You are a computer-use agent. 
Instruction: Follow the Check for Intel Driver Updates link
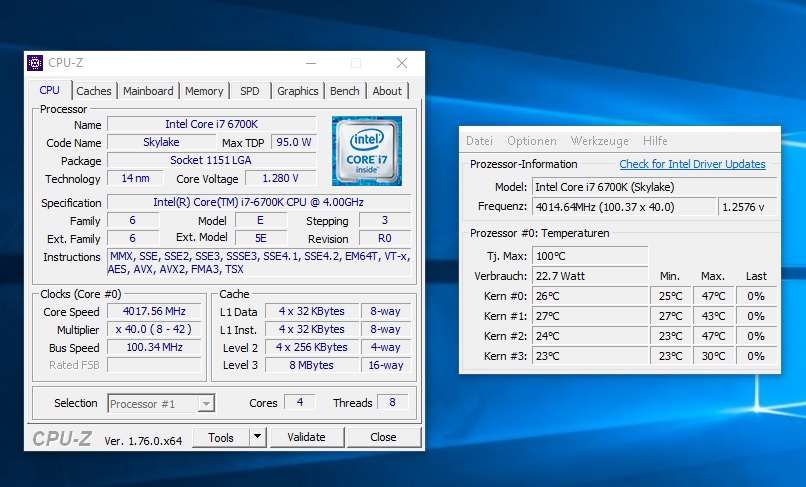coord(692,164)
